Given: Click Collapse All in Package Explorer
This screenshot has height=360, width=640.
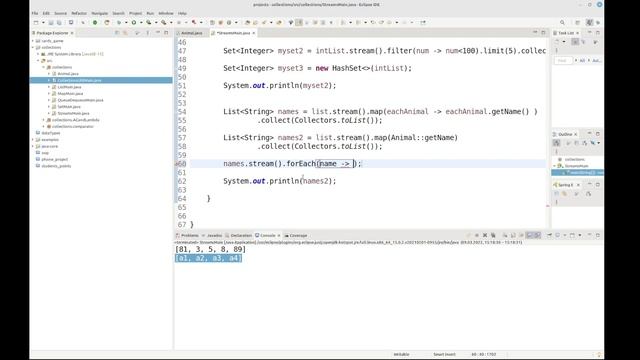Looking at the screenshot, I should (117, 33).
